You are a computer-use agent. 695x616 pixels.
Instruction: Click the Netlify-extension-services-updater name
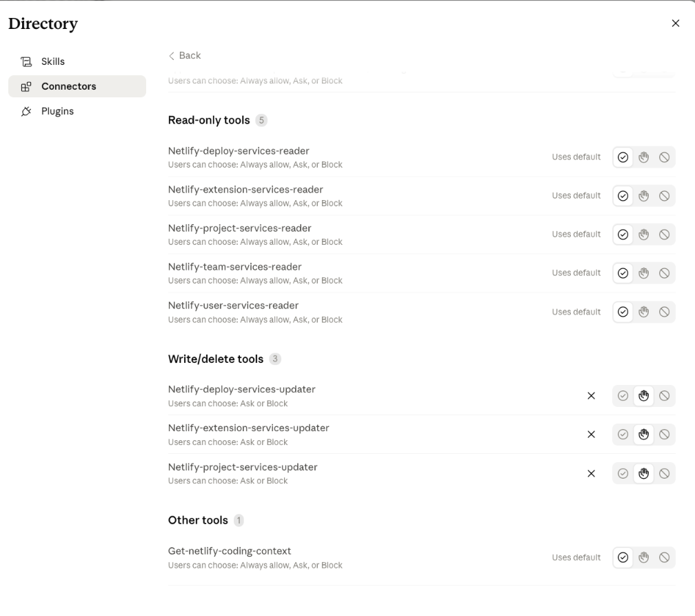[x=249, y=428]
